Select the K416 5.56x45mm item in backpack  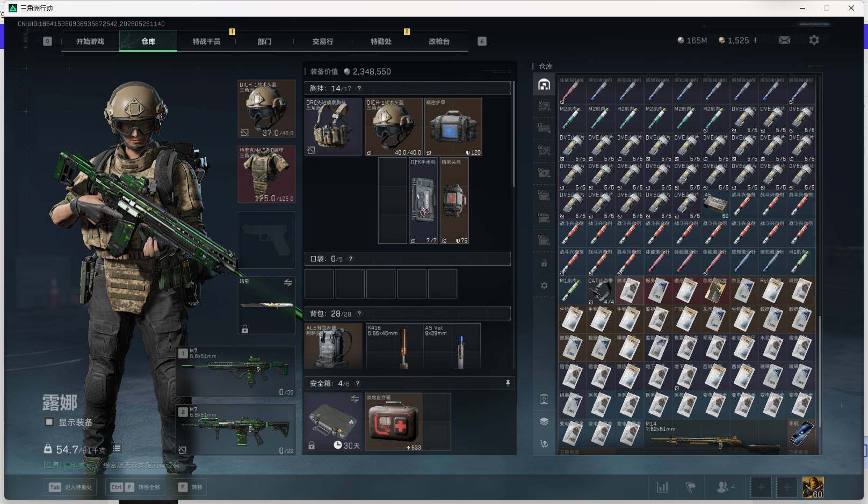click(394, 346)
